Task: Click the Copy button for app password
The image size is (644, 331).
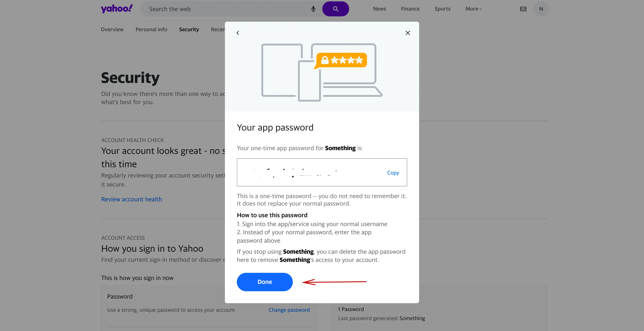Action: pyautogui.click(x=393, y=172)
